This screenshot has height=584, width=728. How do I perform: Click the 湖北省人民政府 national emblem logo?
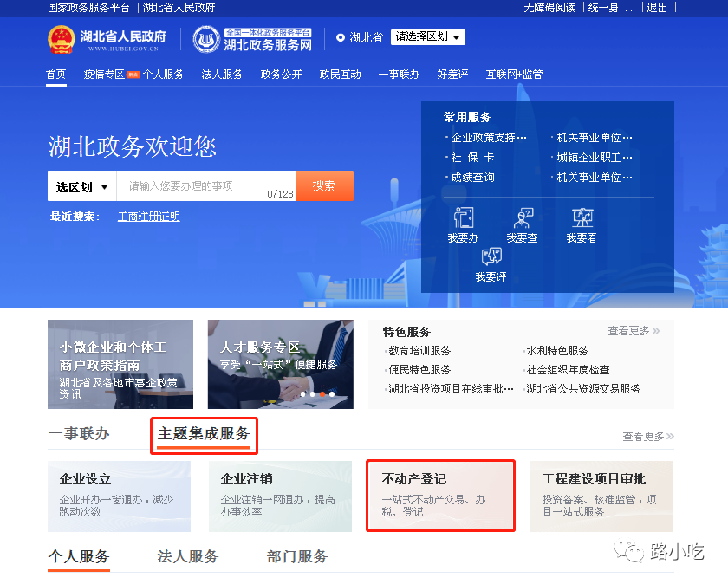point(61,39)
